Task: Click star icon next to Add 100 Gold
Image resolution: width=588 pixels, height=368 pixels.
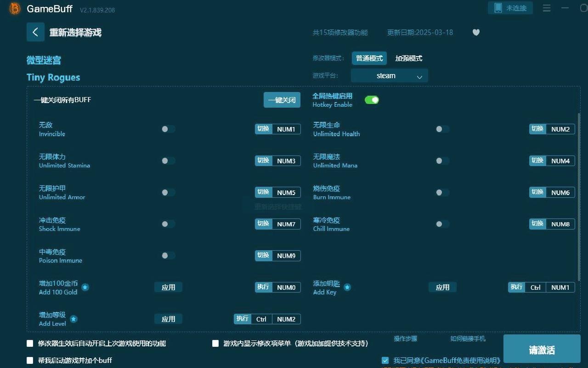Action: coord(85,287)
